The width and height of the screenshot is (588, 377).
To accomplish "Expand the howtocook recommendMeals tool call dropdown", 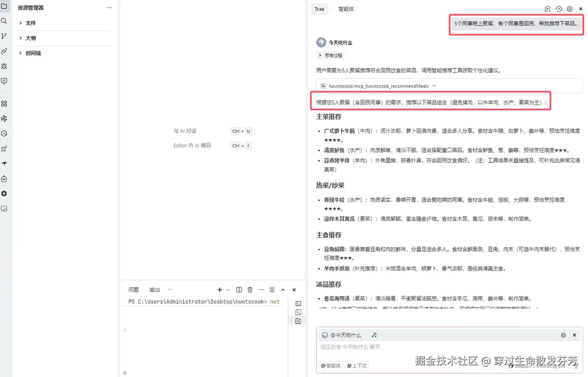I will [x=434, y=86].
